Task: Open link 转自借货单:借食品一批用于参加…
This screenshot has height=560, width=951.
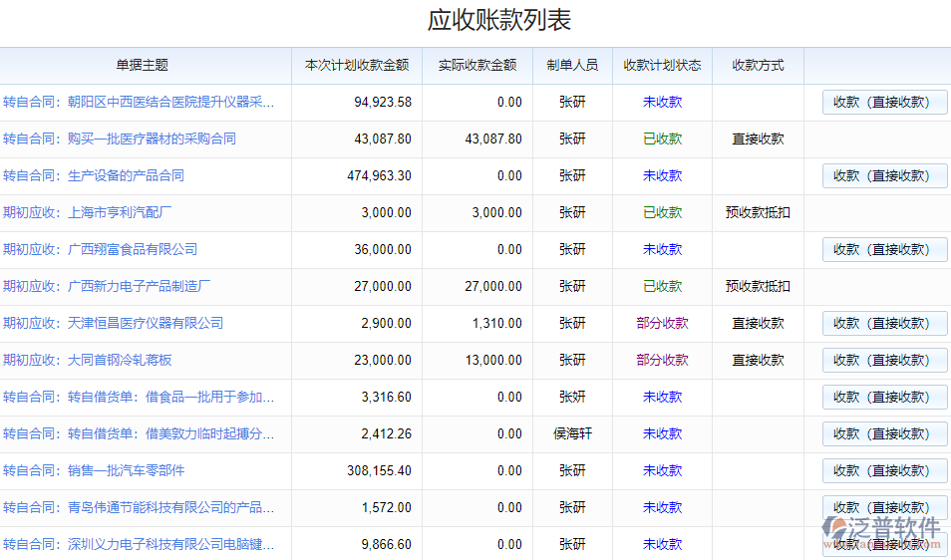Action: [x=171, y=397]
